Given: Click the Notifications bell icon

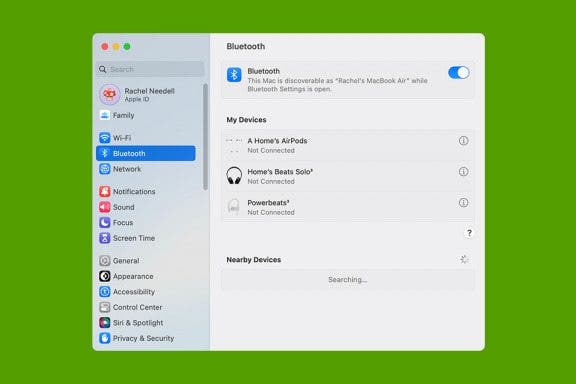Looking at the screenshot, I should pyautogui.click(x=105, y=191).
